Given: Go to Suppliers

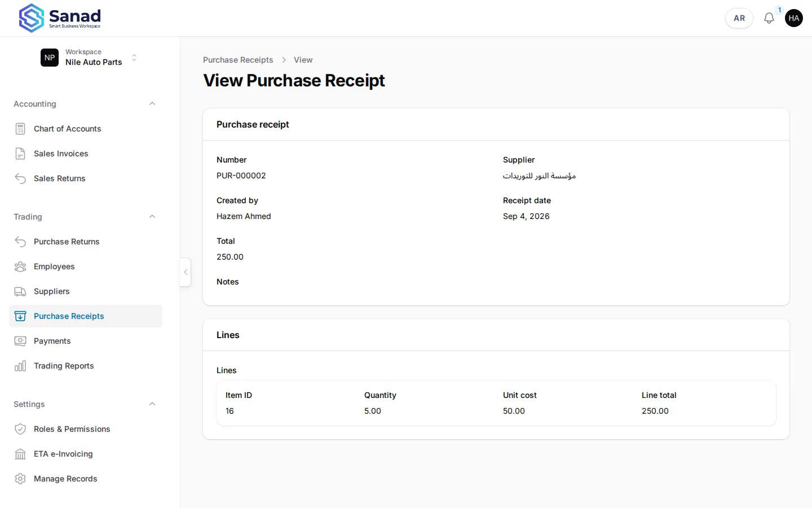Looking at the screenshot, I should click(86, 291).
